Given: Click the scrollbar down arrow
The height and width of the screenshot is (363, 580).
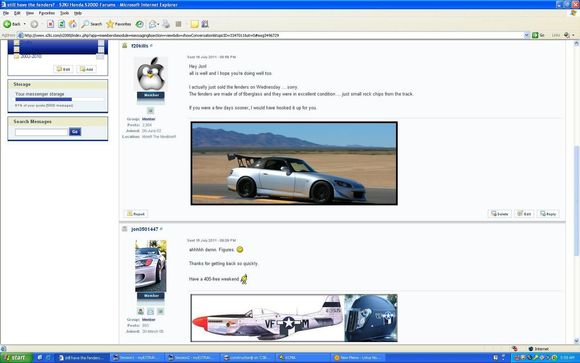Looking at the screenshot, I should pos(576,341).
